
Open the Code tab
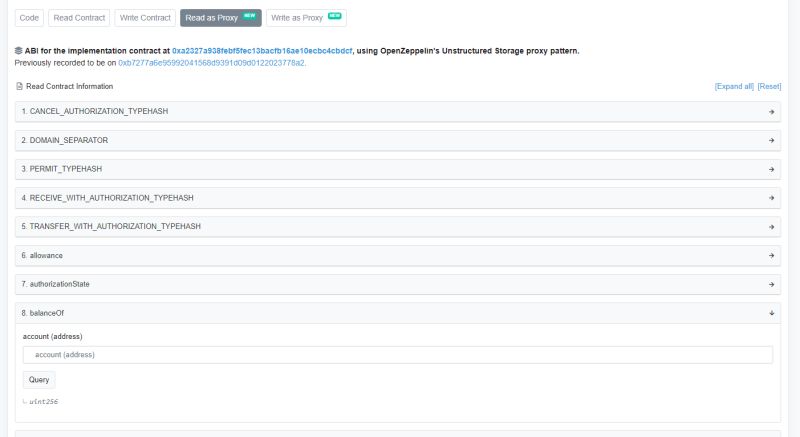29,18
